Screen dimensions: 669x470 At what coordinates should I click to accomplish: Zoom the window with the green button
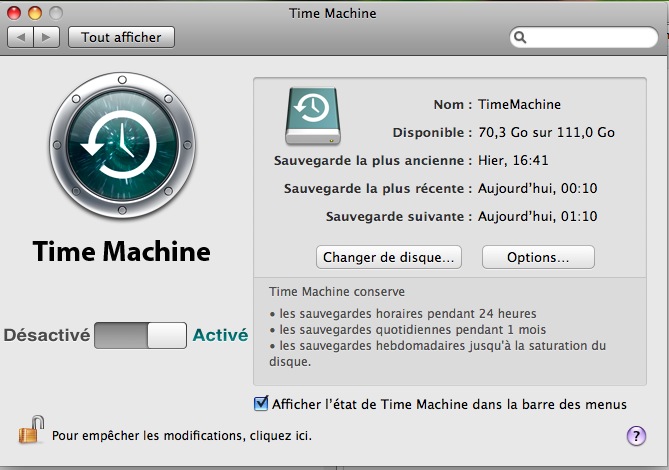point(54,13)
